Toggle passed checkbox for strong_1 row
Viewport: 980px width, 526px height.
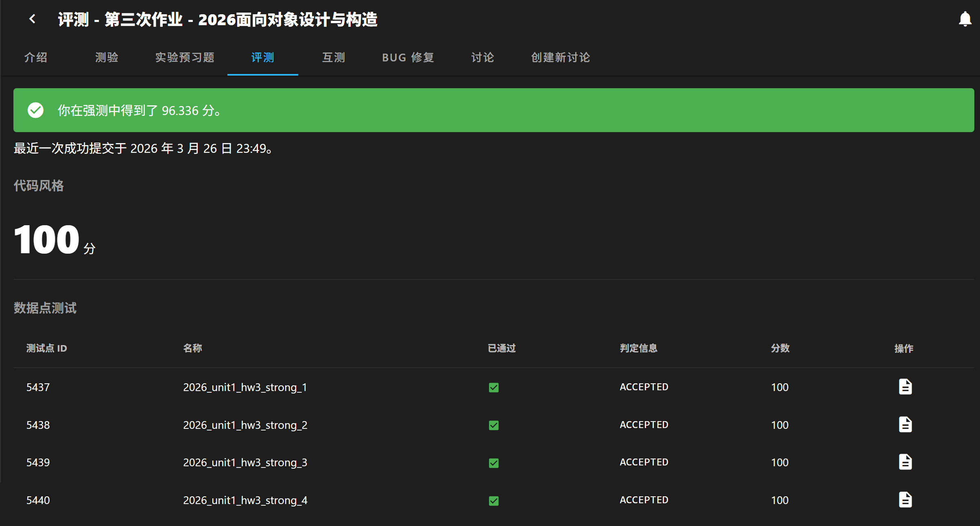[493, 387]
